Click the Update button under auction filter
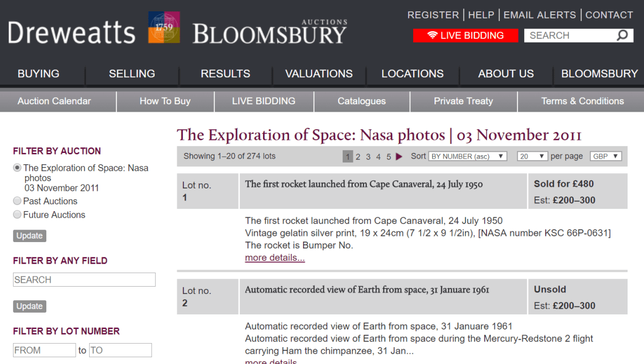644x364 pixels. coord(29,235)
